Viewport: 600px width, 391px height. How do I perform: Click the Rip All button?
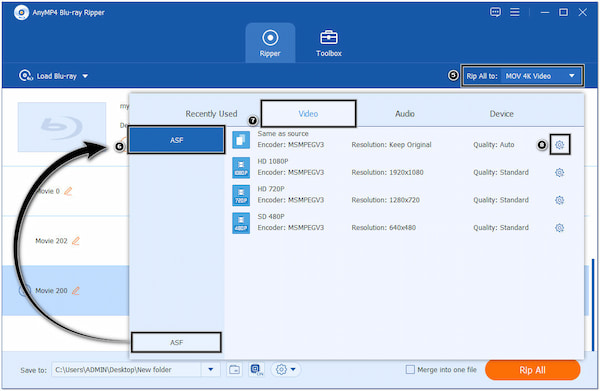coord(532,370)
